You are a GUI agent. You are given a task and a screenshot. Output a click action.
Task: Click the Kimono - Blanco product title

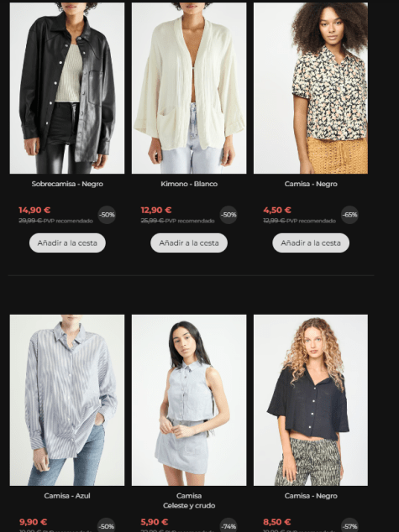point(189,184)
